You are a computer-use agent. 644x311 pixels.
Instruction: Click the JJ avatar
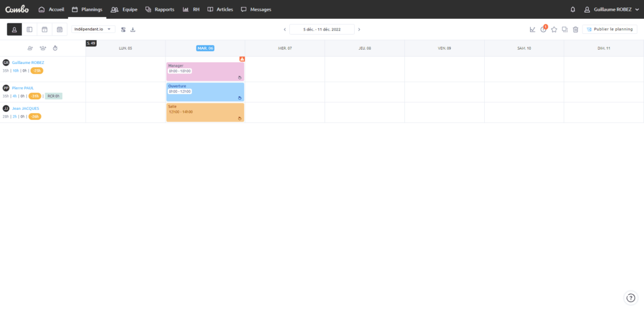tap(6, 108)
